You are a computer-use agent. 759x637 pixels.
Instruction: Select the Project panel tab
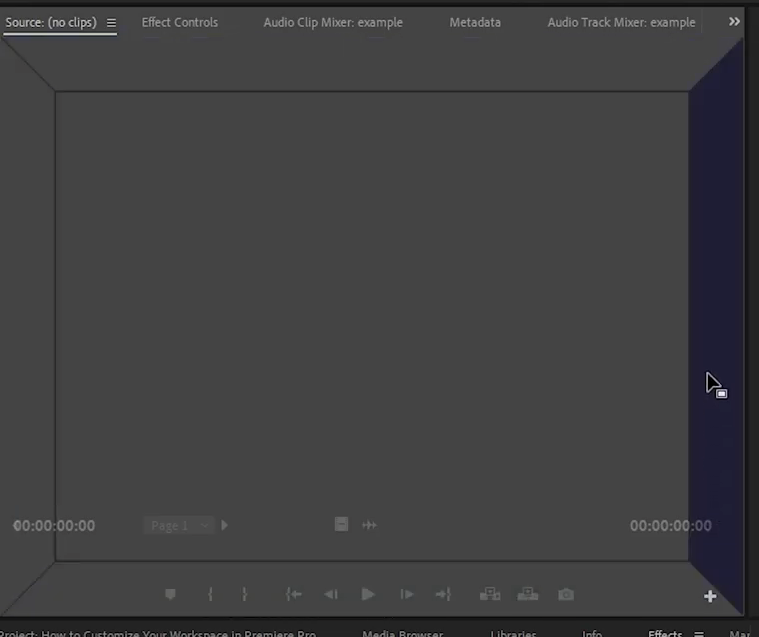click(x=158, y=633)
